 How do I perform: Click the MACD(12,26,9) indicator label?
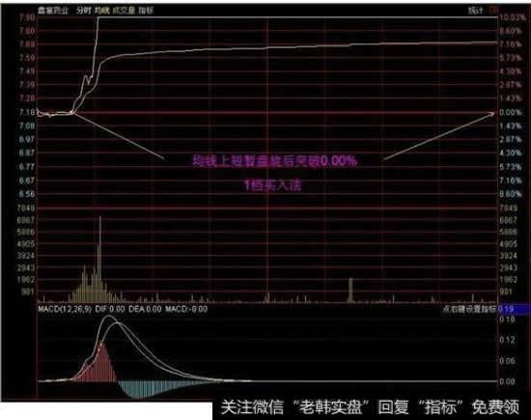click(x=65, y=309)
